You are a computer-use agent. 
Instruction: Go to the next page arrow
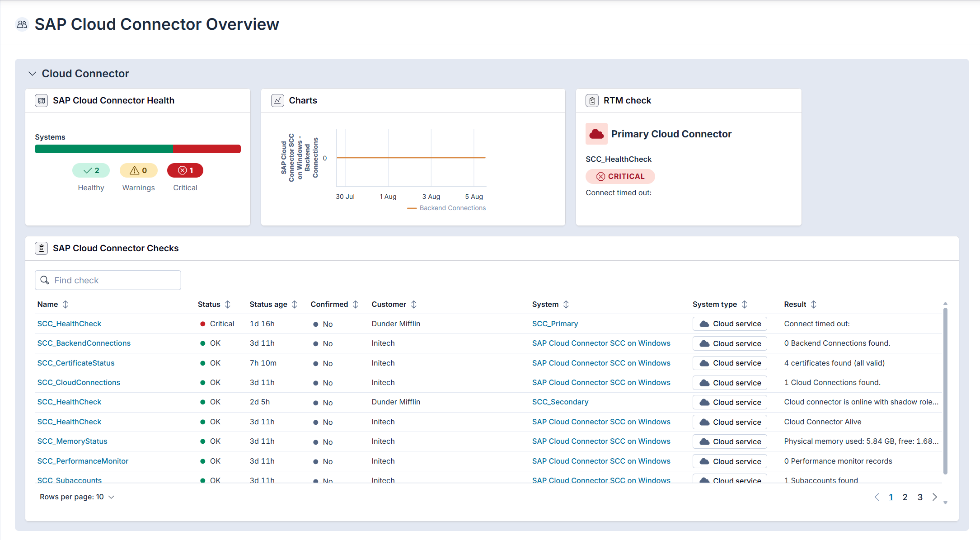tap(935, 497)
